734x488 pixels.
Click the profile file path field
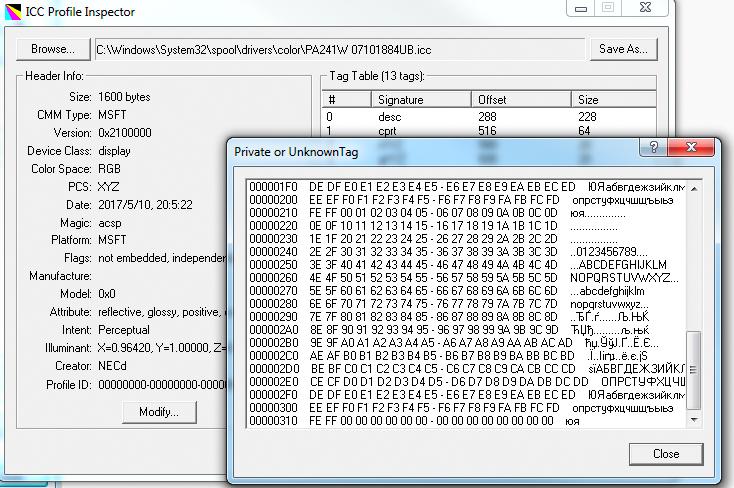click(340, 50)
